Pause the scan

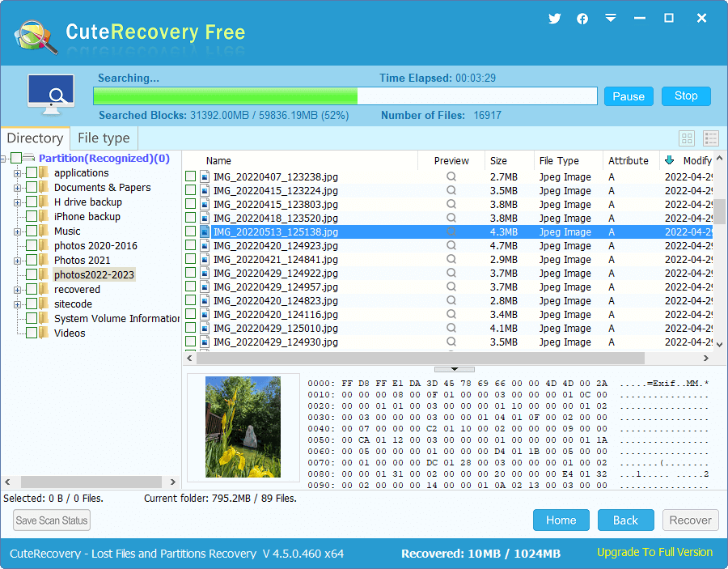(x=629, y=96)
